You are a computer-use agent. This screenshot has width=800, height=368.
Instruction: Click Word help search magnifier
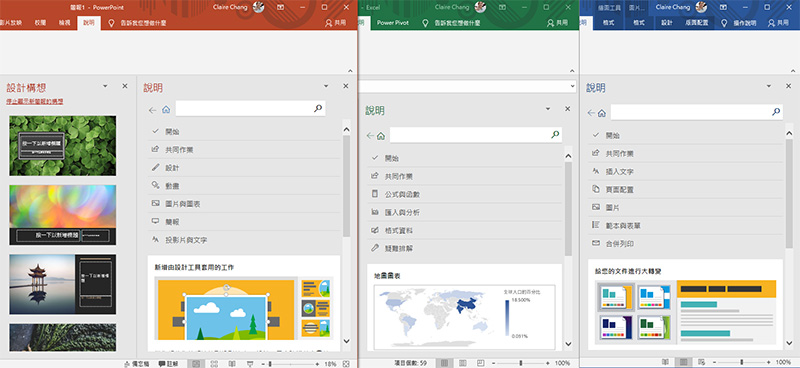point(776,112)
